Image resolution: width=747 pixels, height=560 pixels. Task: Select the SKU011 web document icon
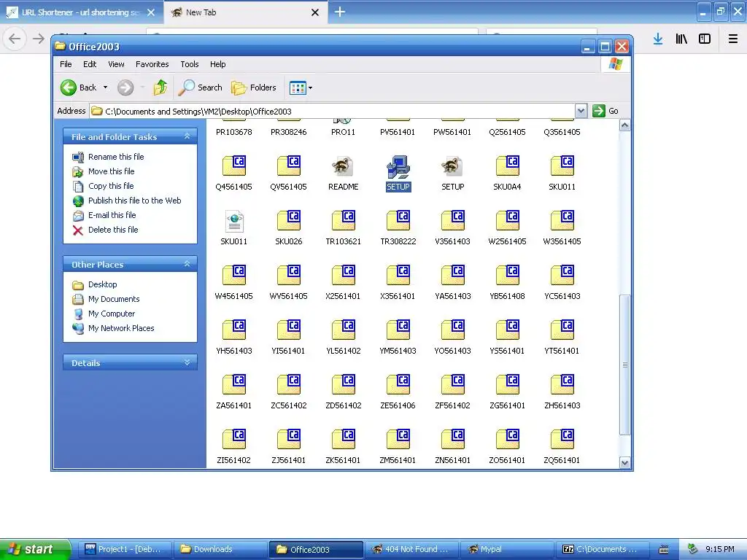coord(234,221)
